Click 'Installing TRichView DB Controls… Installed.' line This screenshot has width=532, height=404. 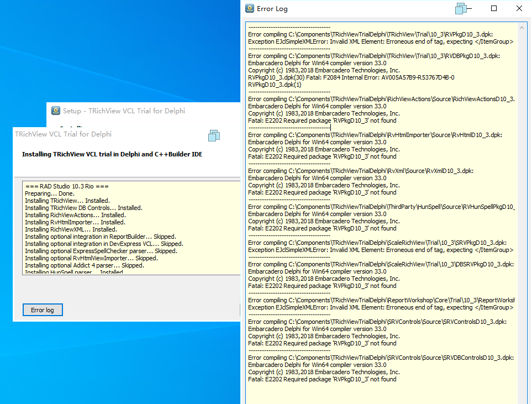click(x=84, y=208)
